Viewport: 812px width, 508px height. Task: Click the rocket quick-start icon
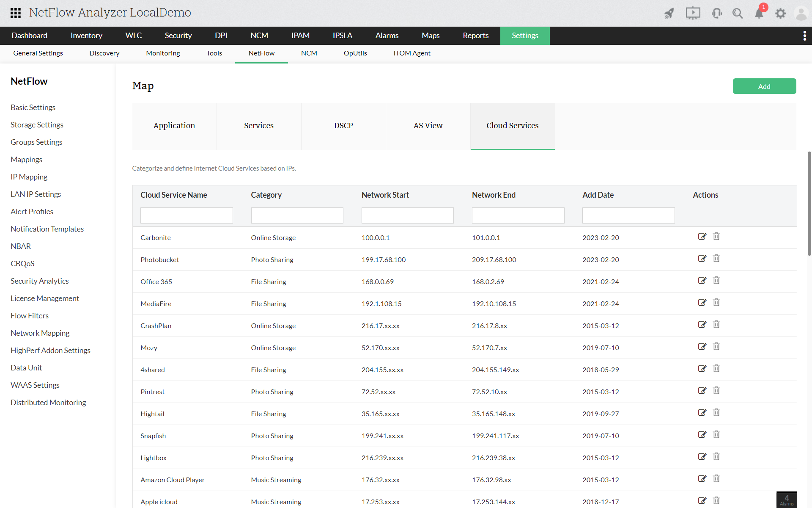point(669,14)
